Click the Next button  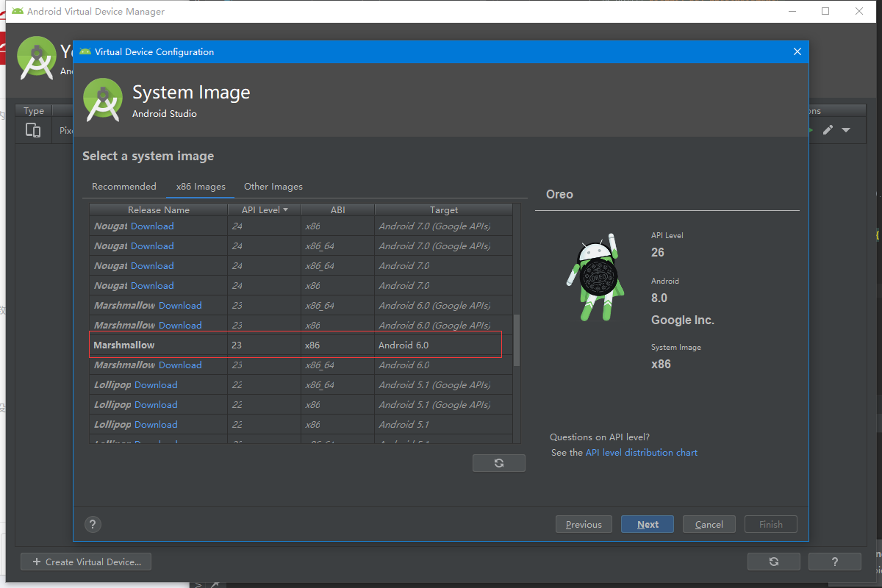[x=647, y=524]
